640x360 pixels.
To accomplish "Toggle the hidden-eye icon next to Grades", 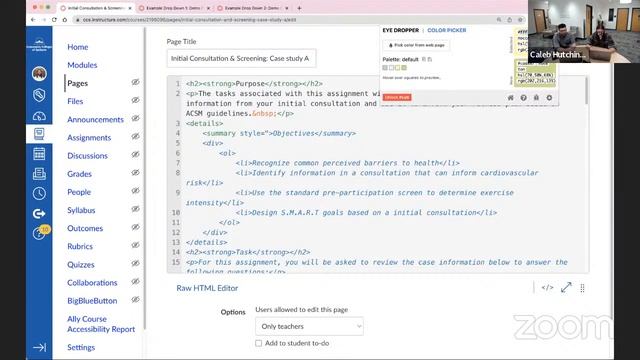I will [136, 173].
